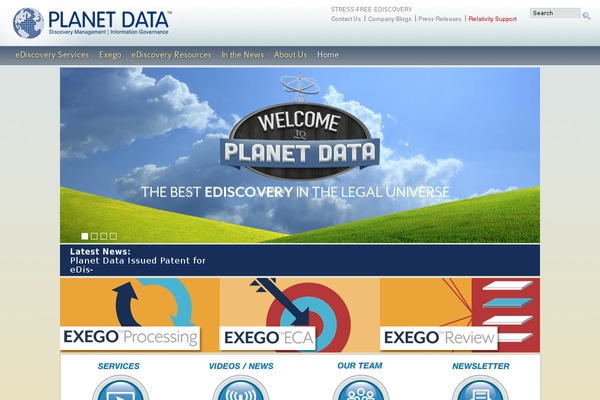Click the Latest News patent headline
The height and width of the screenshot is (400, 600).
[x=138, y=265]
